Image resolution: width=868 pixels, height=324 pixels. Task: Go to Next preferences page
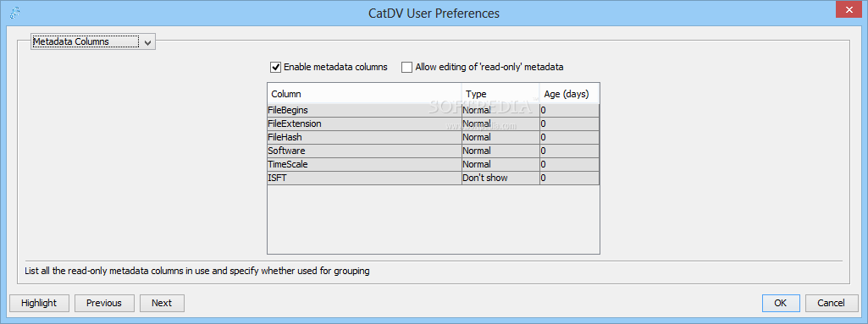[162, 303]
